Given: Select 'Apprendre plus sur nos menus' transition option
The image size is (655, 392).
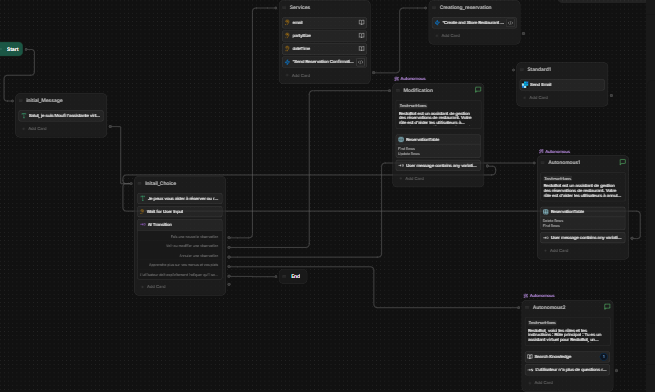Looking at the screenshot, I should (x=183, y=265).
